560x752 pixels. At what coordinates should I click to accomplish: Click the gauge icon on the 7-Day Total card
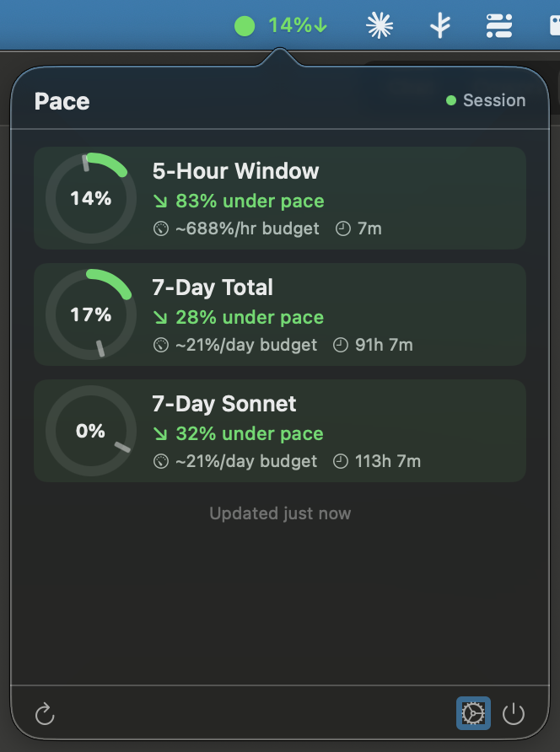(x=161, y=345)
